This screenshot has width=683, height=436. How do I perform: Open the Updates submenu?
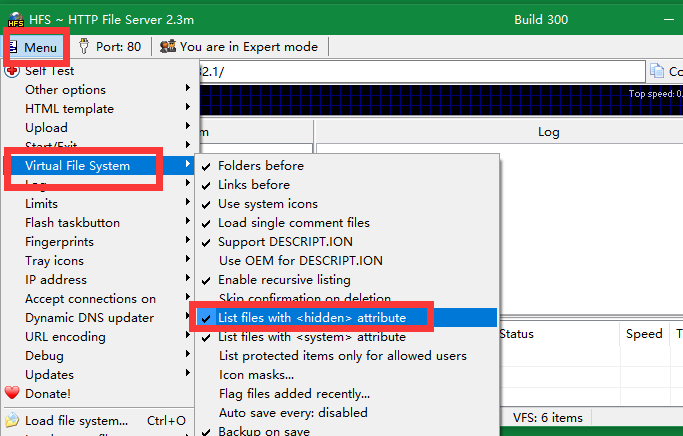pyautogui.click(x=98, y=375)
